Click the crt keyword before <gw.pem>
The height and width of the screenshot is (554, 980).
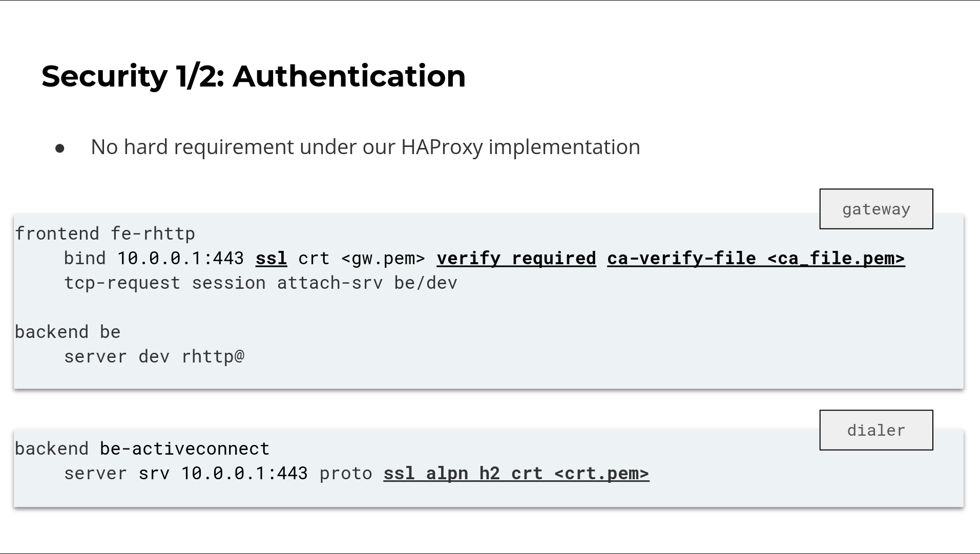click(x=314, y=258)
